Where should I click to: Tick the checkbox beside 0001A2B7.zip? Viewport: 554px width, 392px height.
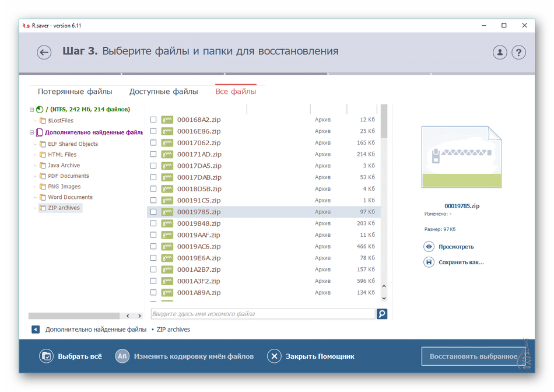coord(153,269)
